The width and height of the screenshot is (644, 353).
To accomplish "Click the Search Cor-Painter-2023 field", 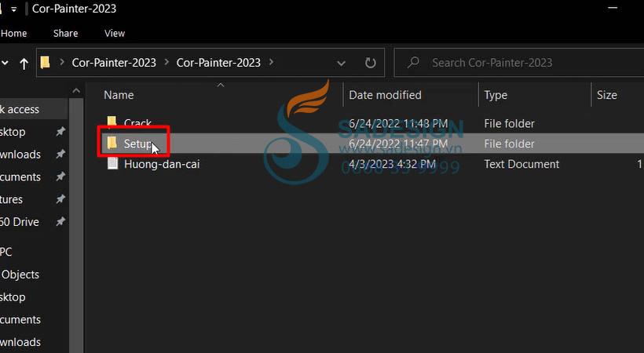I will pos(519,63).
